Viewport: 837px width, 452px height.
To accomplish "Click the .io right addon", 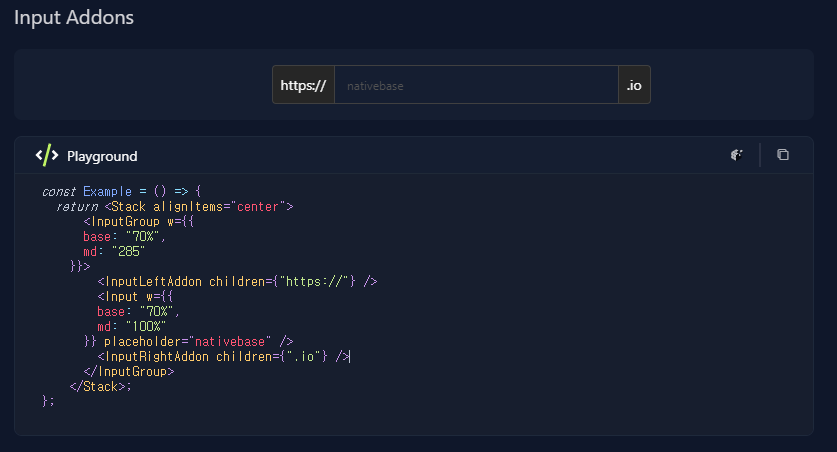I will pyautogui.click(x=634, y=85).
